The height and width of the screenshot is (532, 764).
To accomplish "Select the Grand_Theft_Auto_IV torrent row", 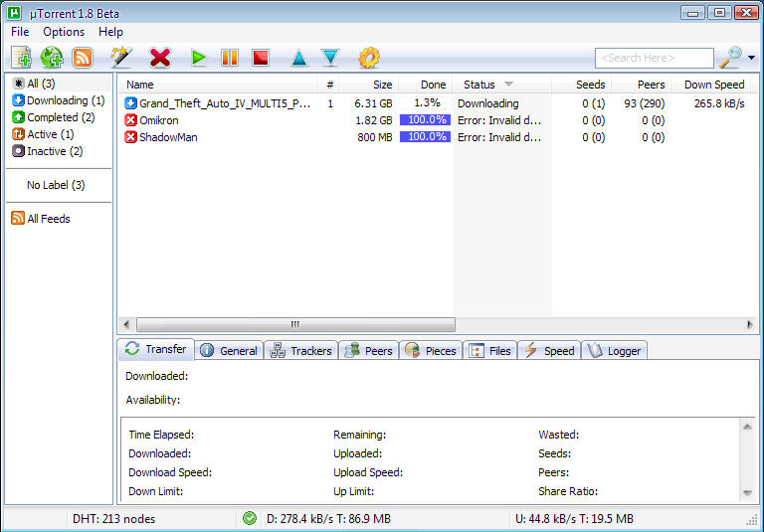I will point(438,103).
